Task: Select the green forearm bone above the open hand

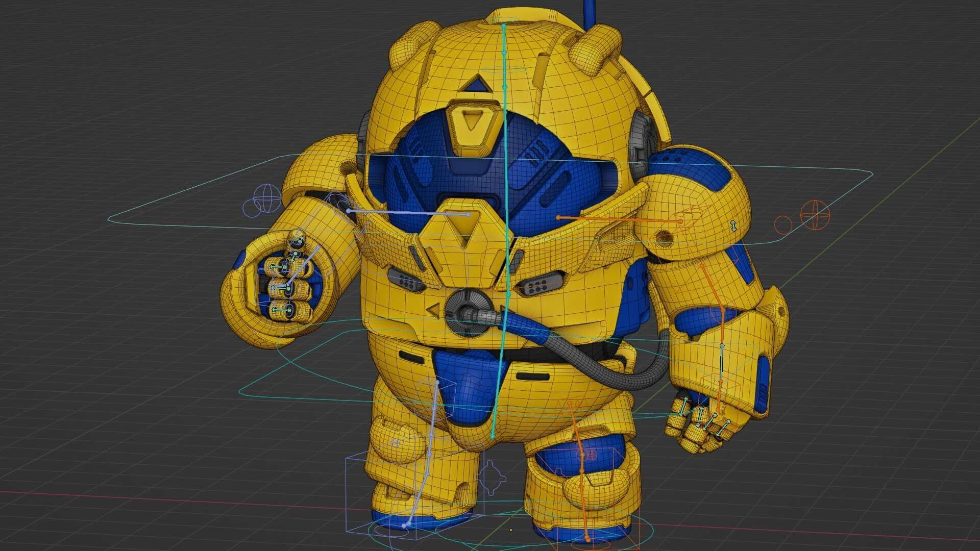Action: (722, 362)
